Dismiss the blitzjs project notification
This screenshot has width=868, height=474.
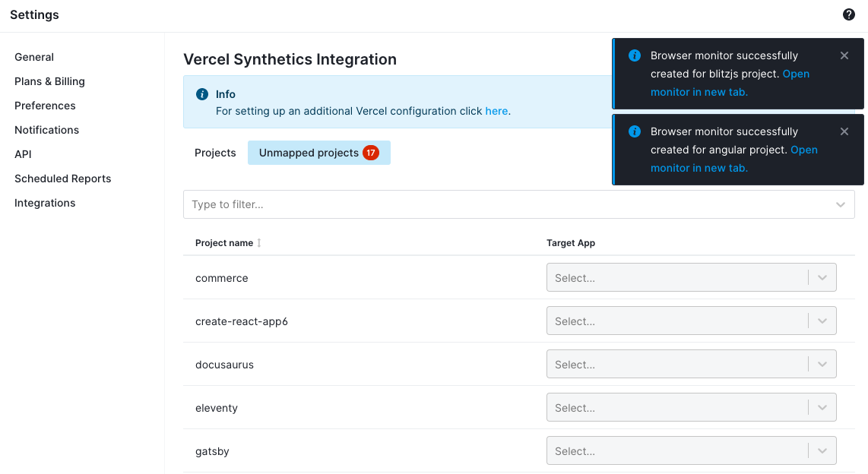tap(844, 55)
